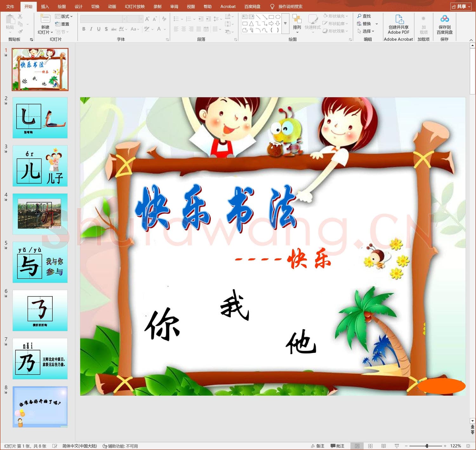This screenshot has height=450, width=476.
Task: Open the Arrange (排列) dropdown
Action: (x=297, y=24)
